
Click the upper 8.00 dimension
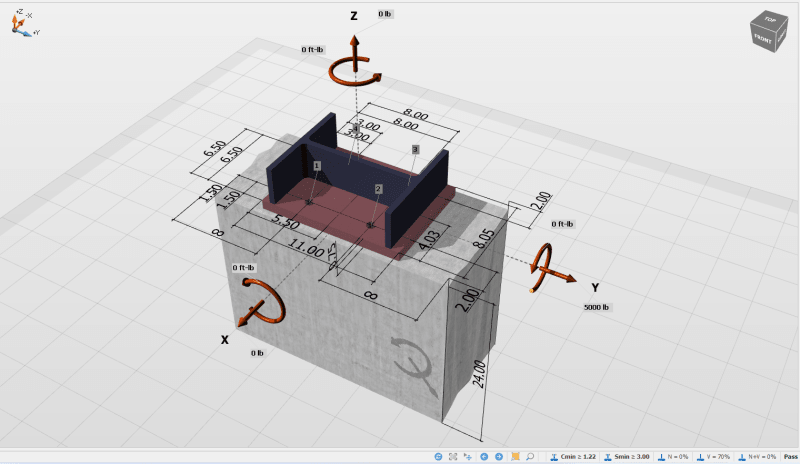(x=416, y=113)
